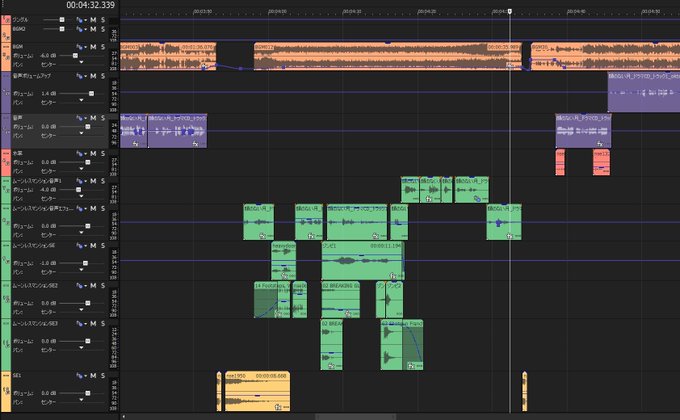680x420 pixels.
Task: Click the ムーンレスマンション音声1 volume slider handle
Action: click(78, 190)
